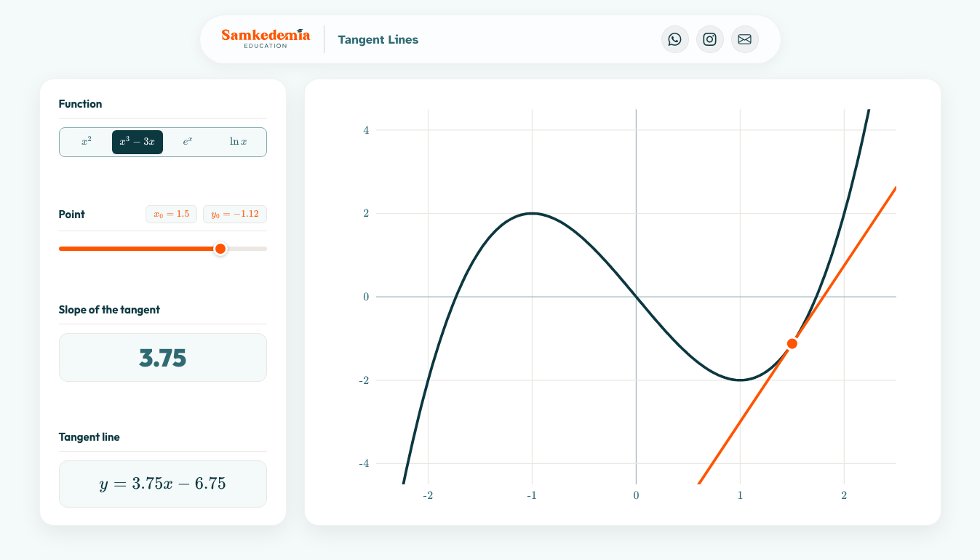Select the x² function option

(87, 142)
